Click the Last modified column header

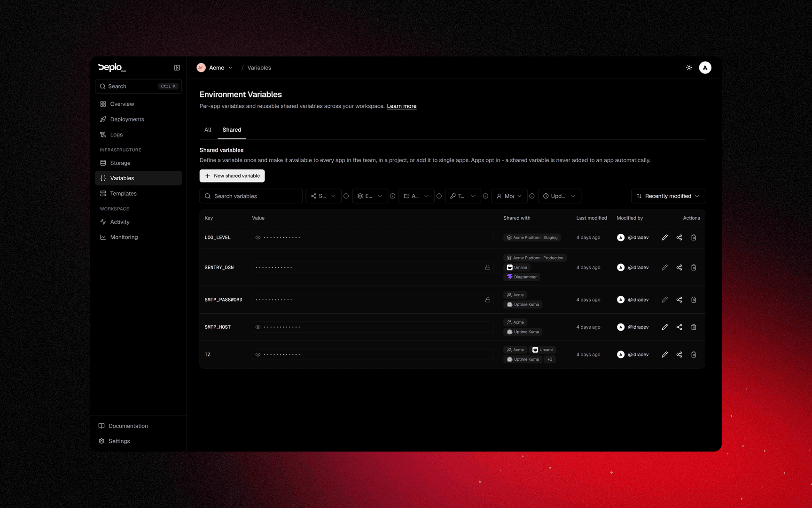pos(592,218)
